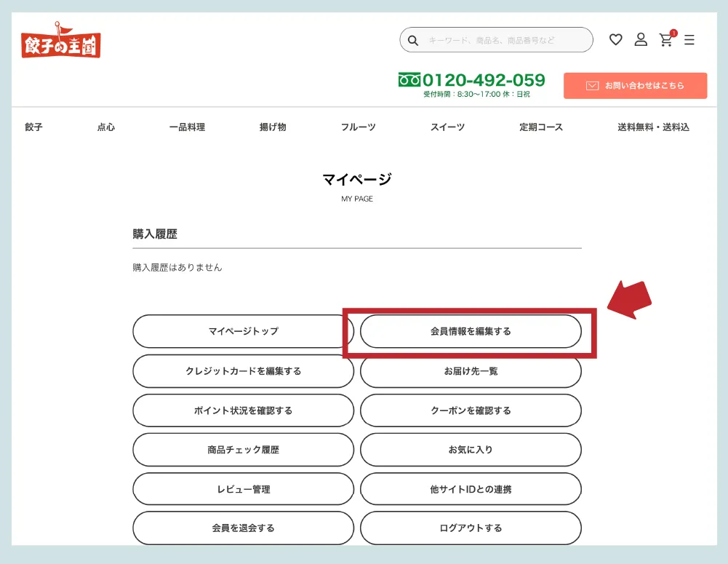Click クーポンを確認する button
Image resolution: width=728 pixels, height=564 pixels.
click(x=471, y=410)
